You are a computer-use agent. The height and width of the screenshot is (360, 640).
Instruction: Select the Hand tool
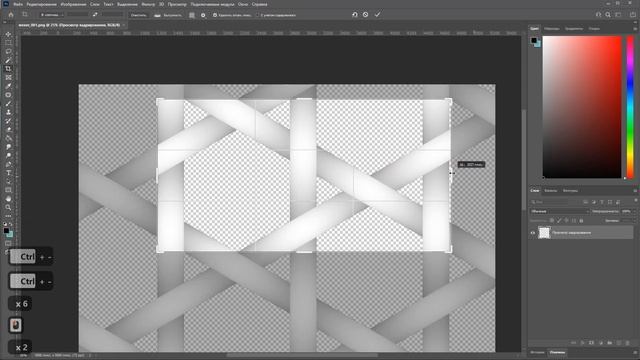[8, 199]
